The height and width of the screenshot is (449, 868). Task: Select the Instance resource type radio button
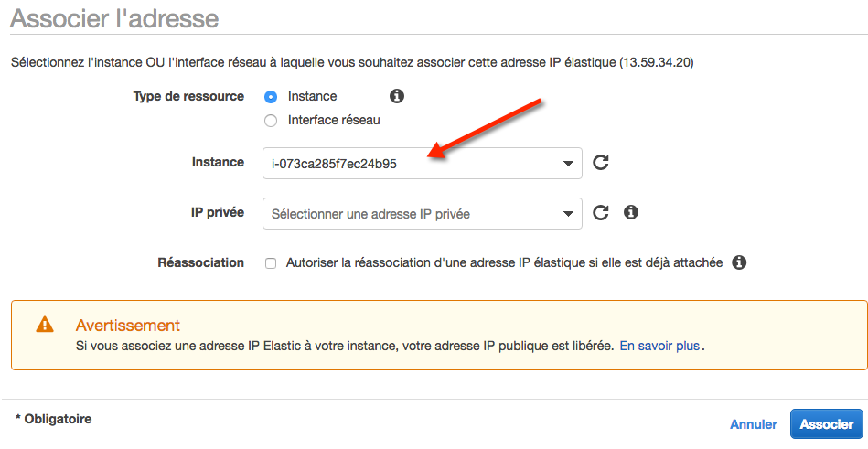(x=270, y=97)
